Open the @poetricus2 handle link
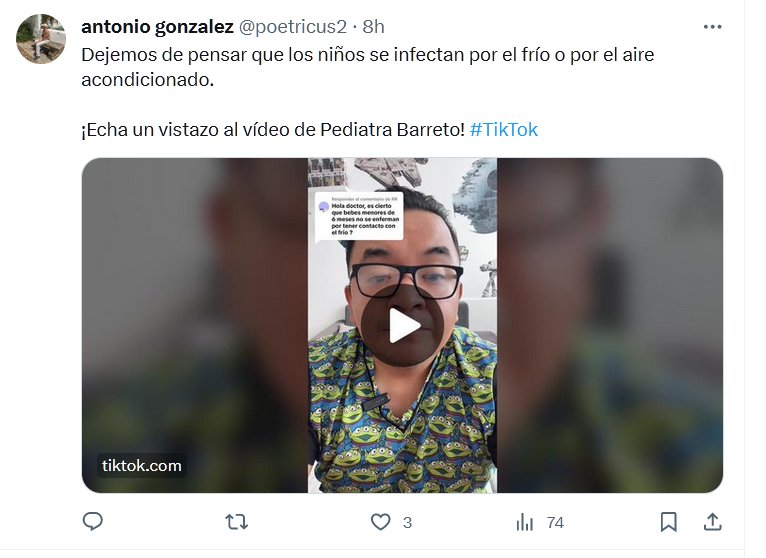The height and width of the screenshot is (558, 766). (292, 26)
